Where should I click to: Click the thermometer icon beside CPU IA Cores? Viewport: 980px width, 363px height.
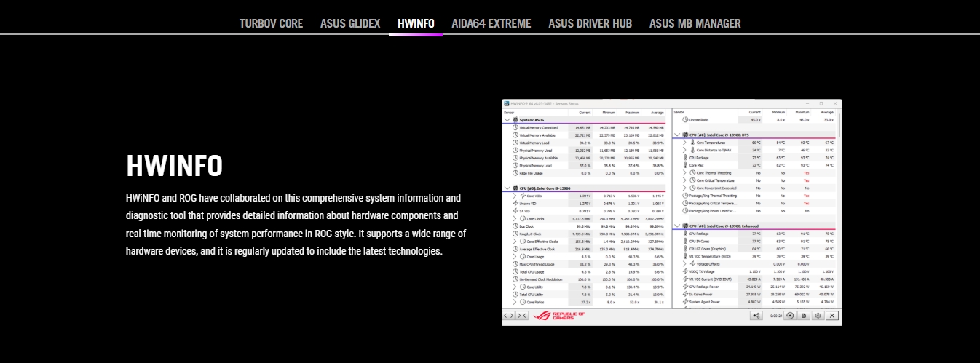pyautogui.click(x=685, y=241)
